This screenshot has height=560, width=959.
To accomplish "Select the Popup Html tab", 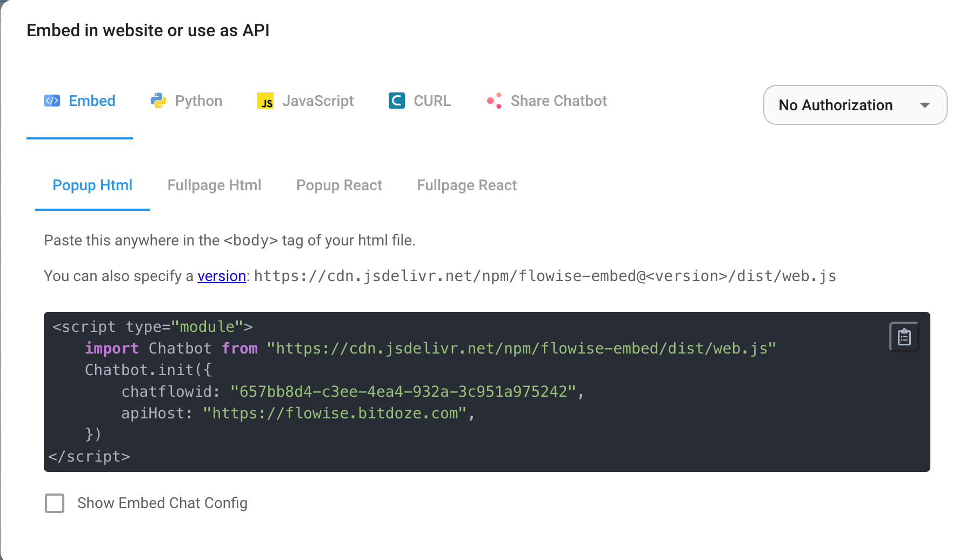I will pos(92,185).
